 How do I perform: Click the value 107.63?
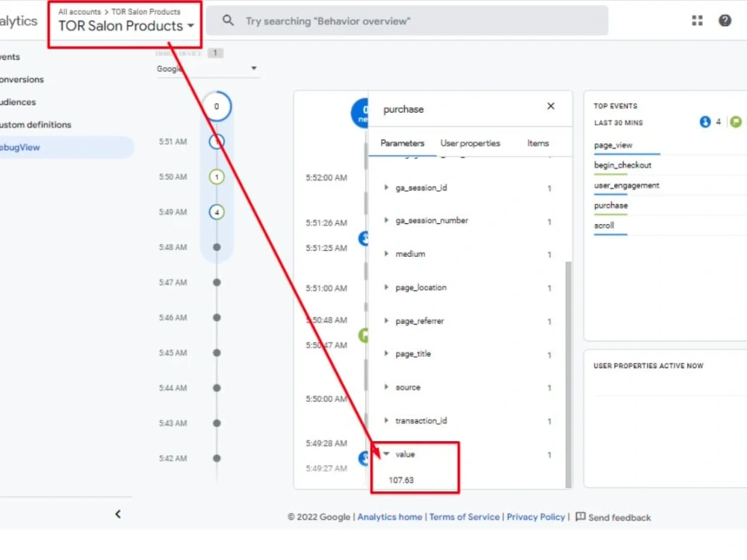pos(401,480)
